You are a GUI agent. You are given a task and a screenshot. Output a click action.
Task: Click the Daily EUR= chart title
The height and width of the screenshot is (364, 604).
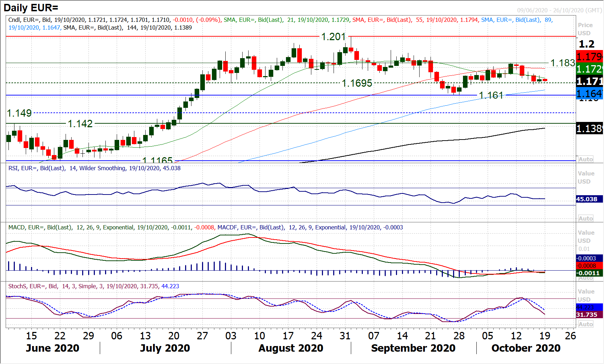click(31, 8)
